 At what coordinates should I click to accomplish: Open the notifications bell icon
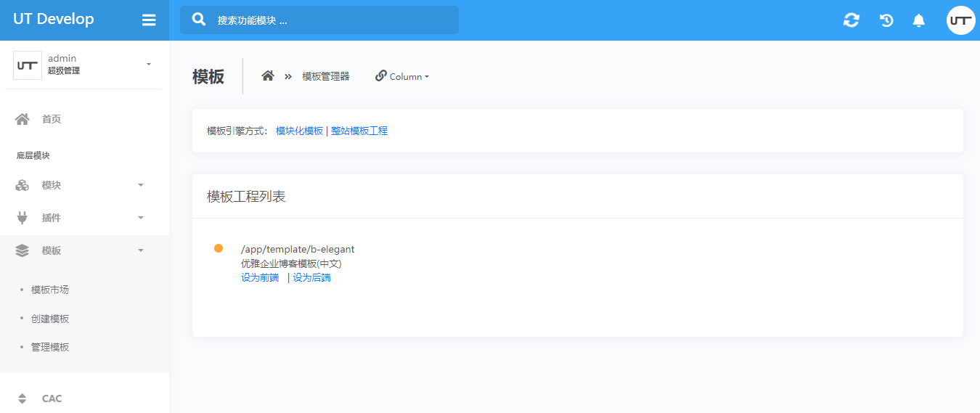pyautogui.click(x=918, y=20)
